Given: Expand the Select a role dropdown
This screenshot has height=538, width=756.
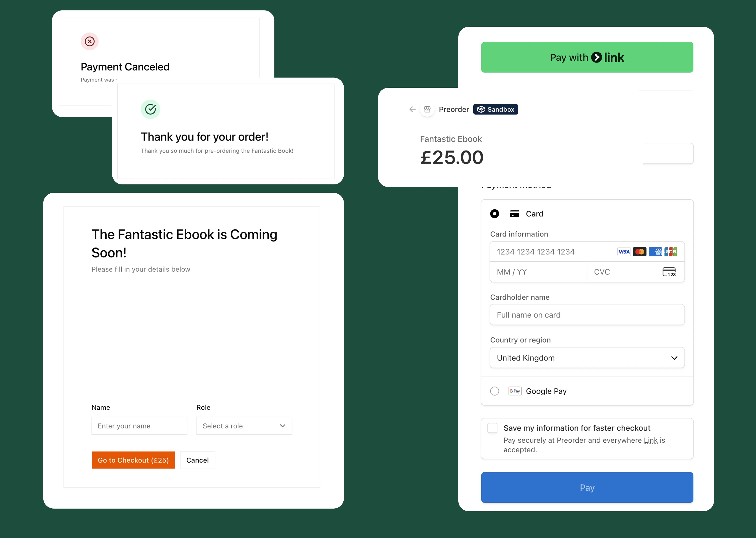Looking at the screenshot, I should (244, 426).
